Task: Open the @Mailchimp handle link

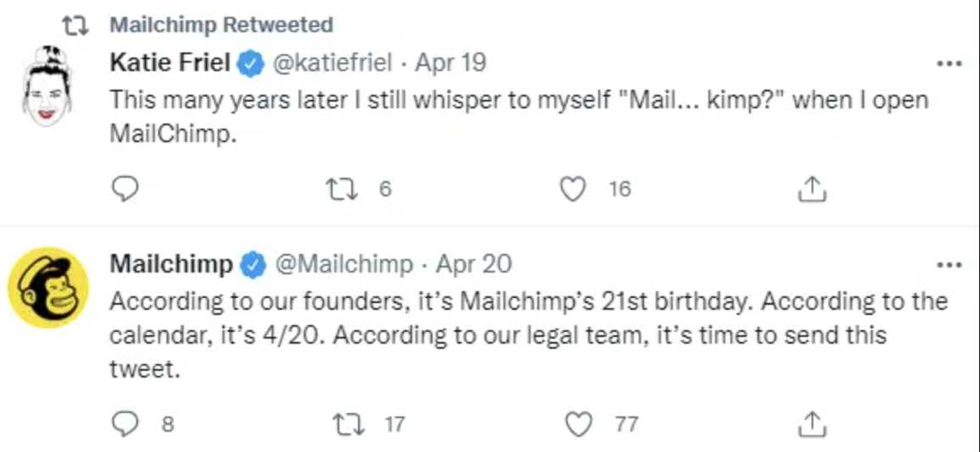Action: [344, 264]
